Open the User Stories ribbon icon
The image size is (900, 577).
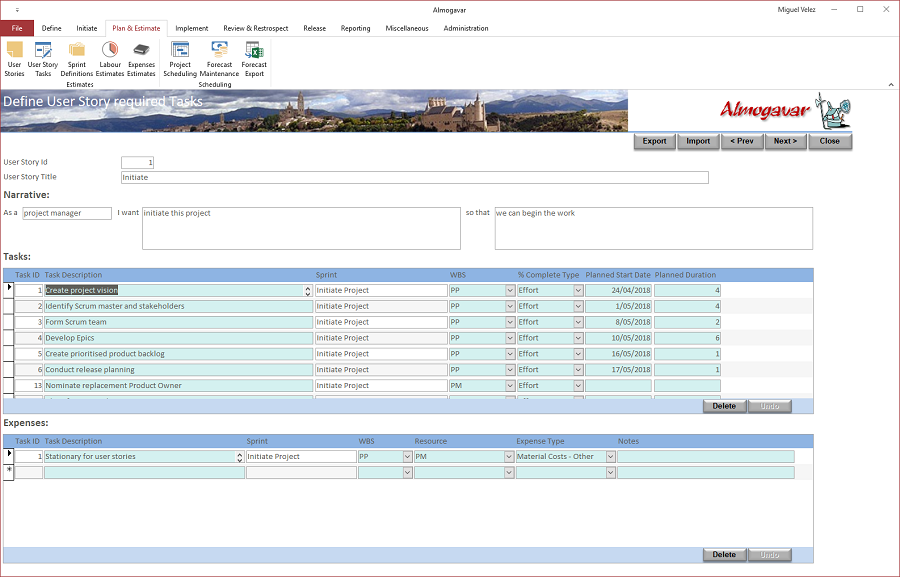pyautogui.click(x=14, y=59)
